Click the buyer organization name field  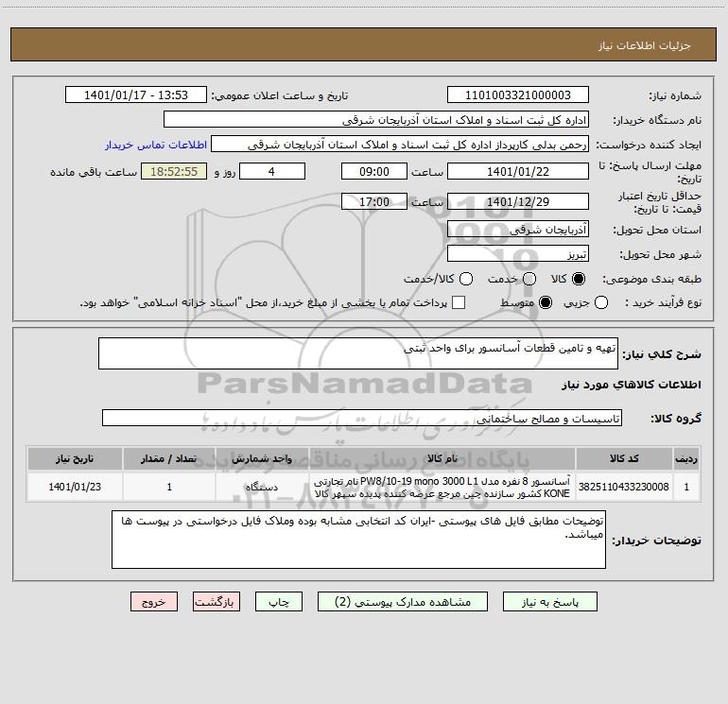tap(376, 120)
